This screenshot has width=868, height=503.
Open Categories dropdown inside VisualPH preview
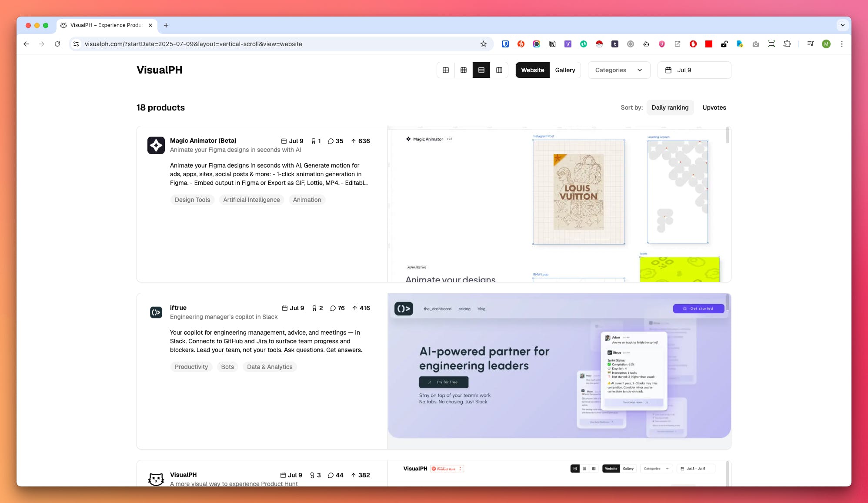656,469
